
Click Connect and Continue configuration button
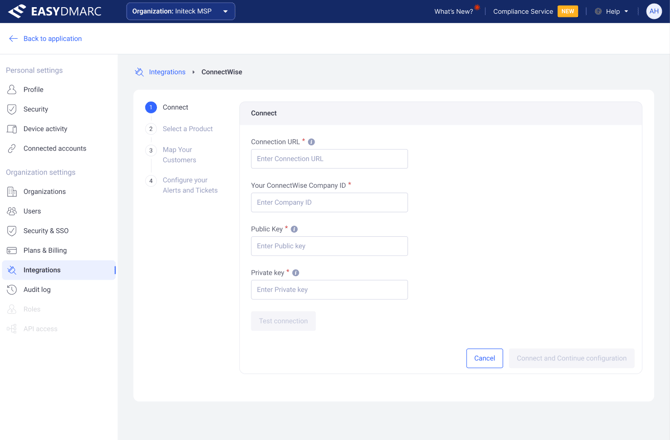(571, 358)
